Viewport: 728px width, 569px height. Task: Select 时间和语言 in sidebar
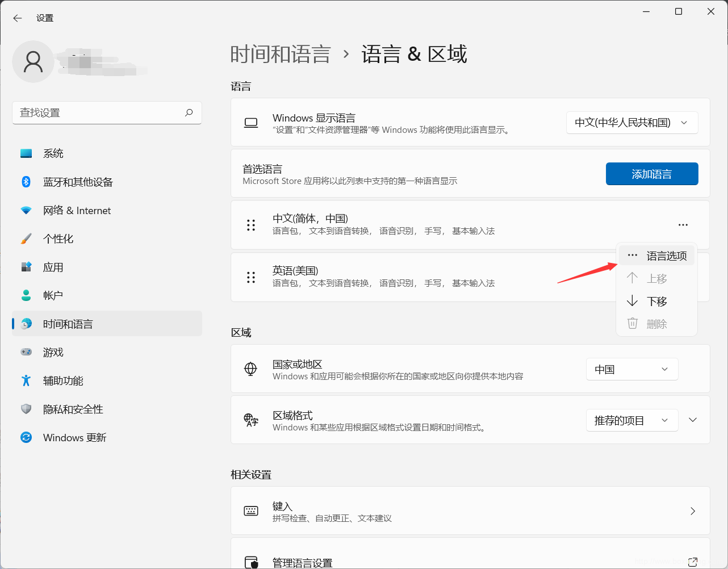(107, 324)
